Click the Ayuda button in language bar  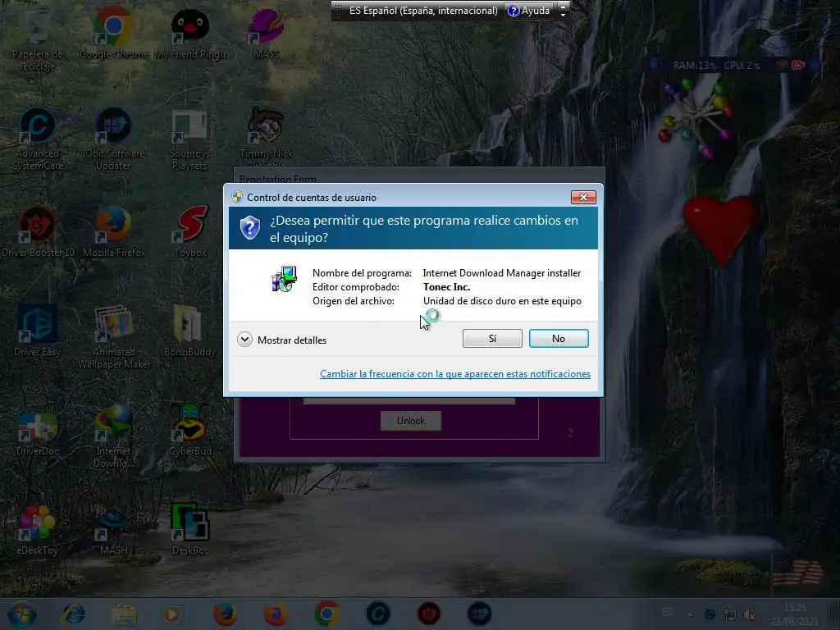[529, 10]
